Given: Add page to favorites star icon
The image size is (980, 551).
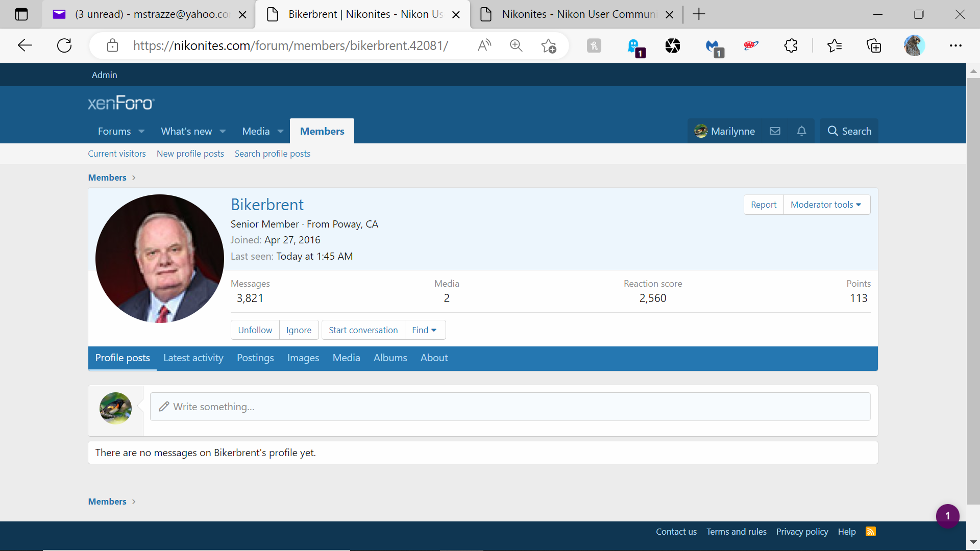Looking at the screenshot, I should click(549, 45).
